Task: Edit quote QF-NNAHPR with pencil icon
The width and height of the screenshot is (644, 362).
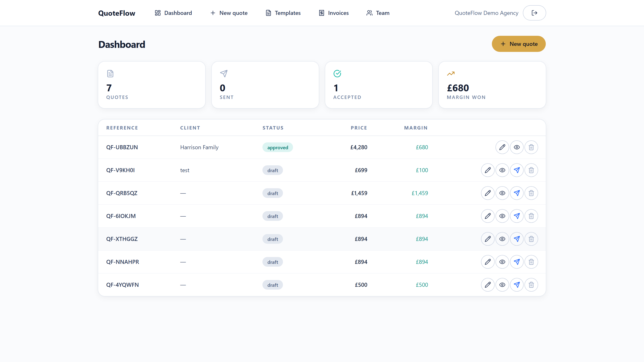Action: 487,262
